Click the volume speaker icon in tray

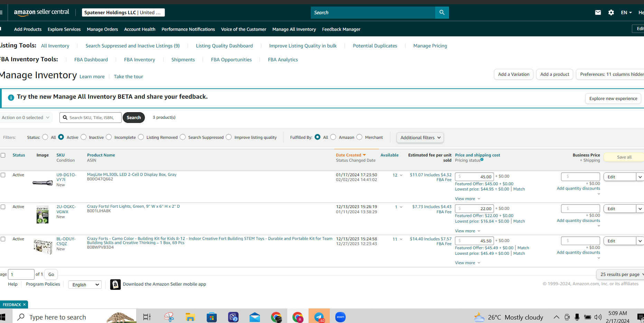(x=598, y=317)
